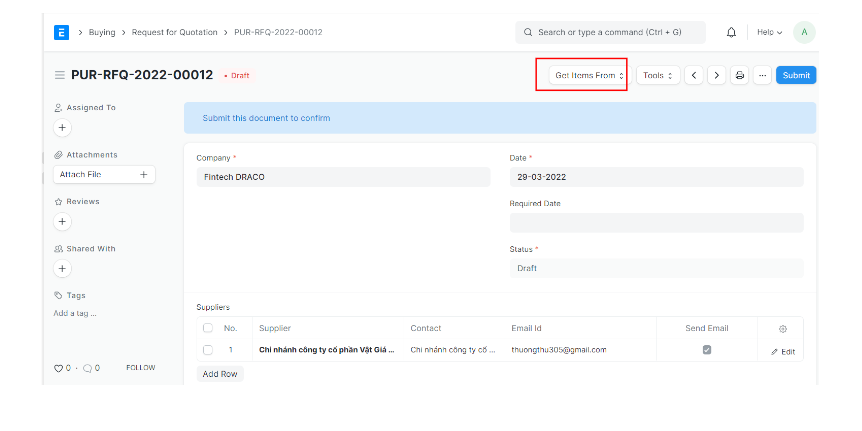The height and width of the screenshot is (431, 862).
Task: Click the print icon
Action: coord(740,75)
